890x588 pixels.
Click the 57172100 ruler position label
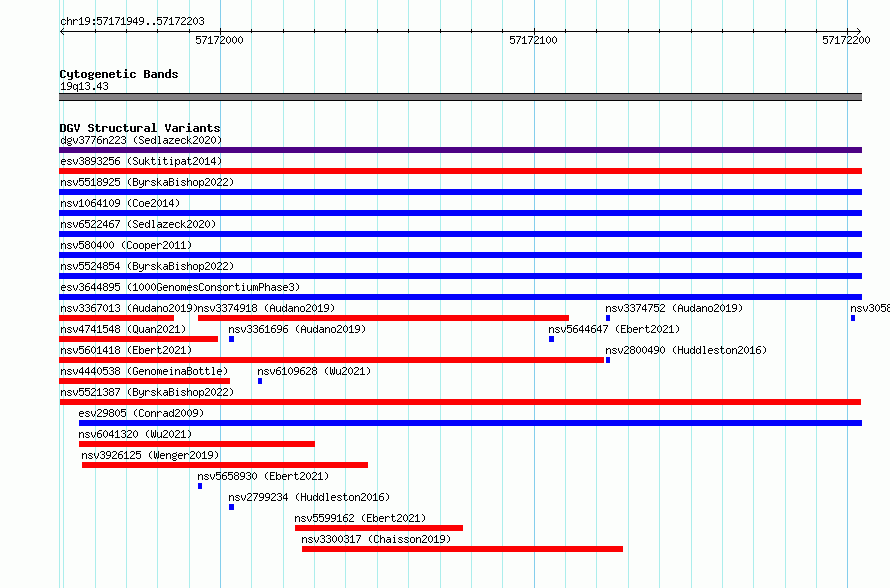click(533, 40)
